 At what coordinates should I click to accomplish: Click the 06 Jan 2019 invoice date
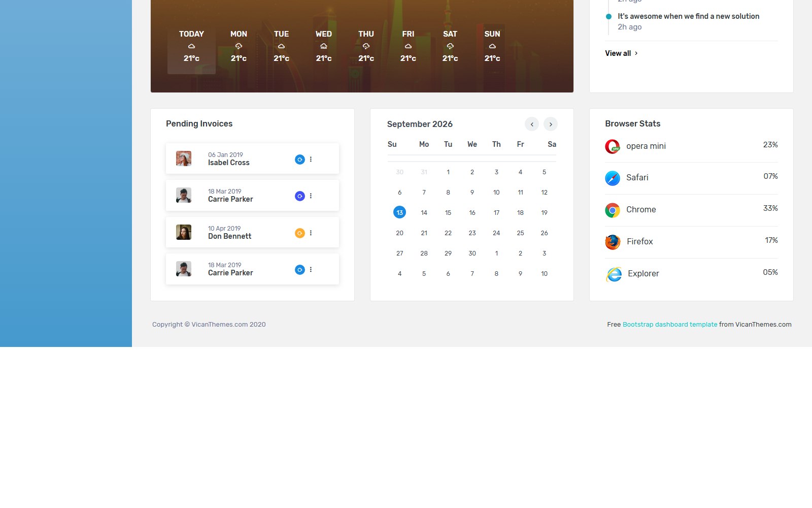[x=225, y=155]
